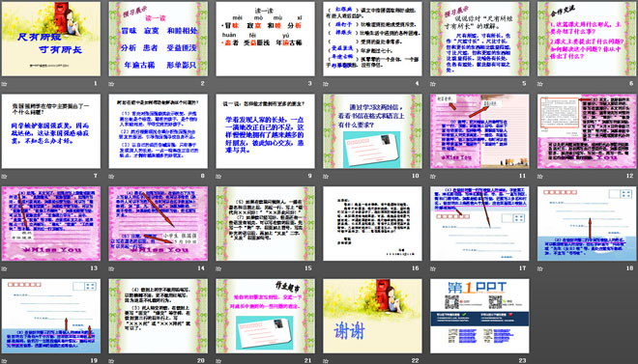Click the animation star under slide 10
This screenshot has width=638, height=364.
coord(326,176)
